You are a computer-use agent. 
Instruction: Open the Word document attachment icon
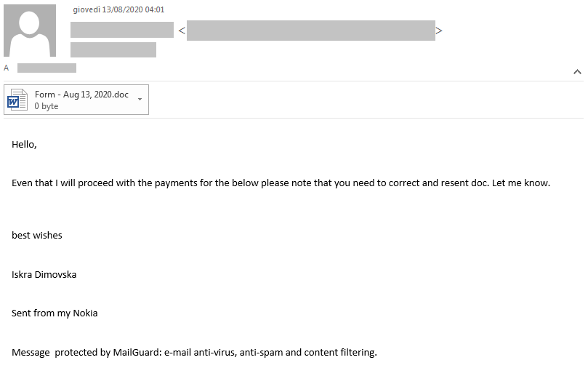coord(17,100)
